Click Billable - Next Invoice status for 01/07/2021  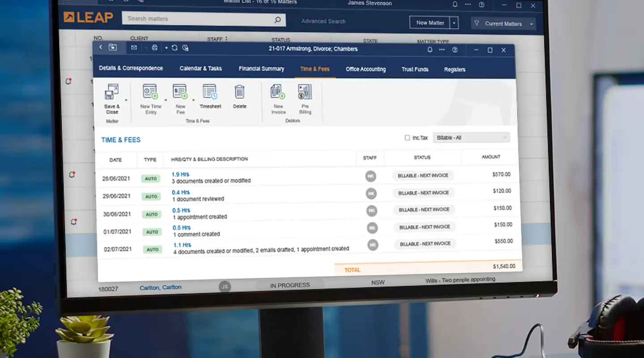425,227
